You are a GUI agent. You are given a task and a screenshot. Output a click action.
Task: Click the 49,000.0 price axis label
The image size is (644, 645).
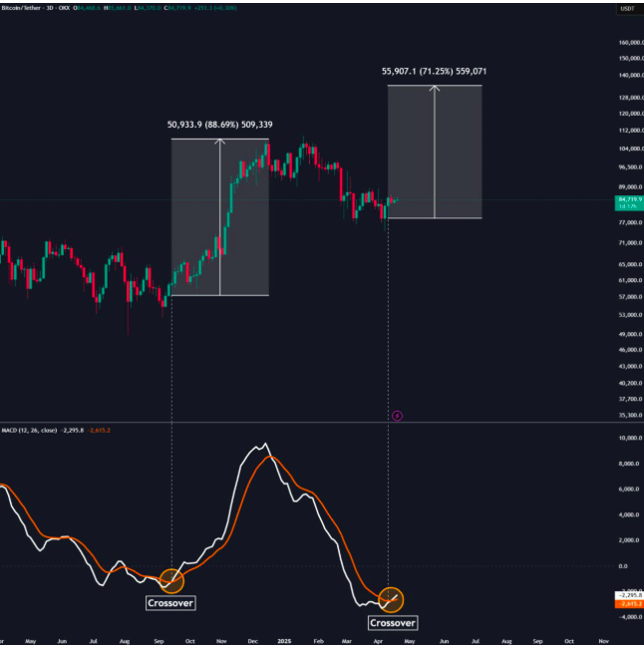pos(631,334)
